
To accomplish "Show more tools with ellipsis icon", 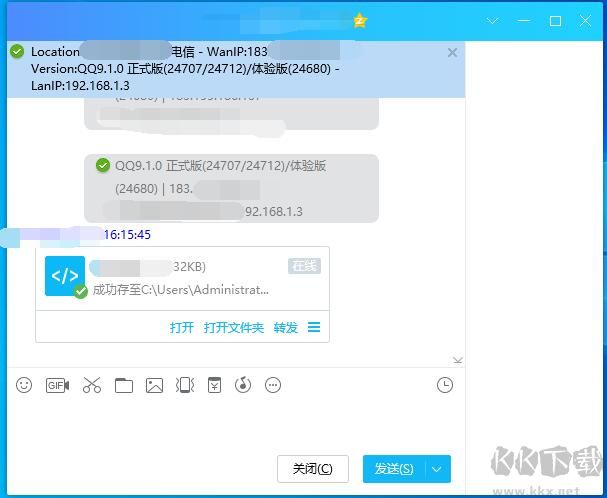I will click(x=273, y=385).
